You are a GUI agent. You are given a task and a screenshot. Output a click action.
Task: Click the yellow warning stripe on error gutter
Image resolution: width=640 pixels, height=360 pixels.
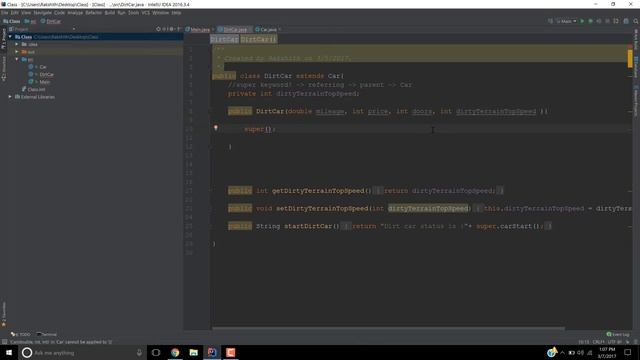[630, 59]
